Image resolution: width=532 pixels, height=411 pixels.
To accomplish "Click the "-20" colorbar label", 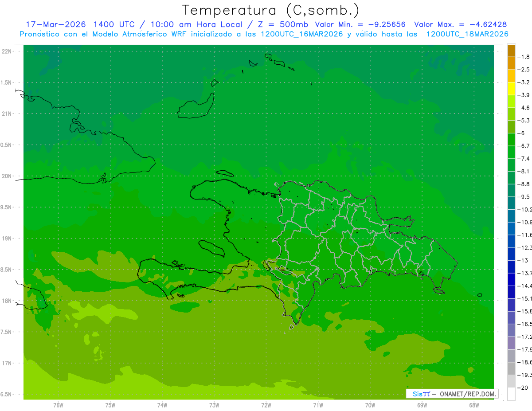I will tap(523, 388).
